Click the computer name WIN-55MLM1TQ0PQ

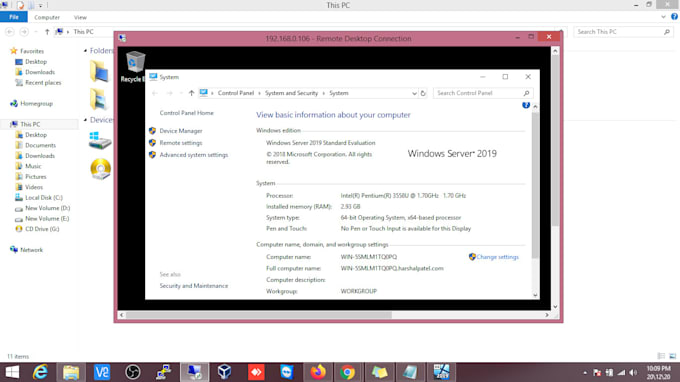369,257
